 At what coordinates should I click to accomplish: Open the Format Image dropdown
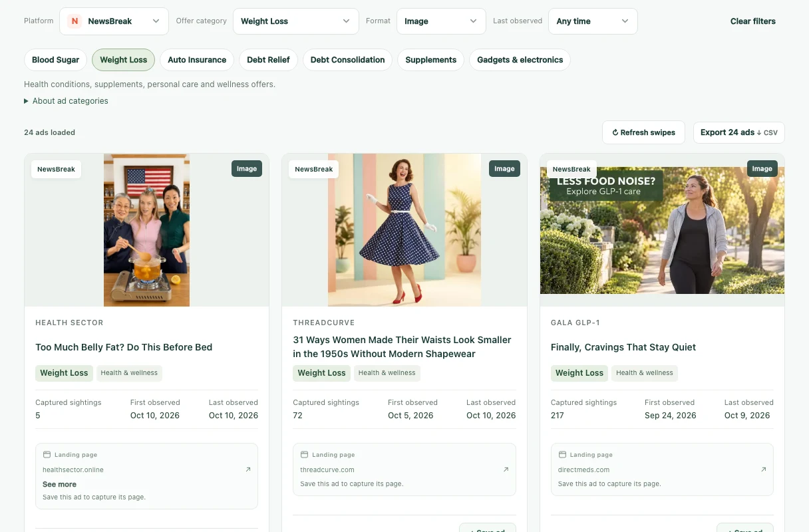pos(441,21)
